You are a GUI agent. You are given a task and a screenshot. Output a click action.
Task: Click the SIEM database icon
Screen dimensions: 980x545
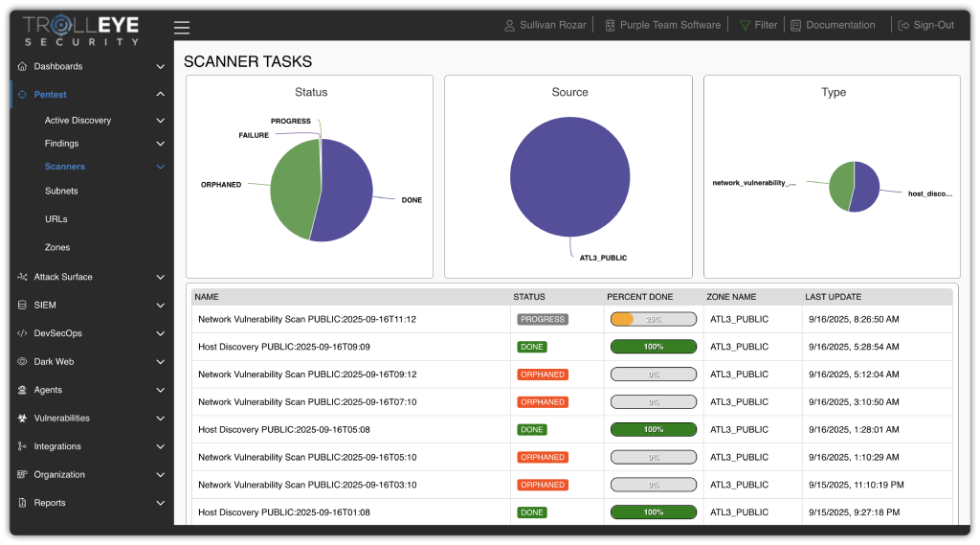(22, 306)
